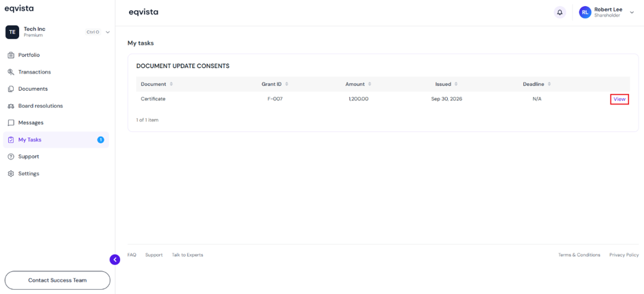Open the notifications bell icon

560,12
